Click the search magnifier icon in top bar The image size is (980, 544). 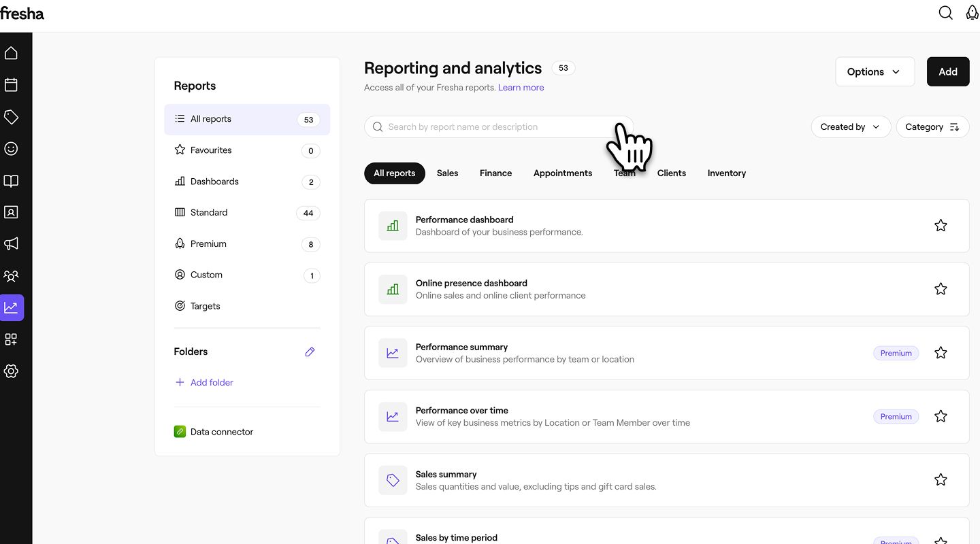pos(945,14)
